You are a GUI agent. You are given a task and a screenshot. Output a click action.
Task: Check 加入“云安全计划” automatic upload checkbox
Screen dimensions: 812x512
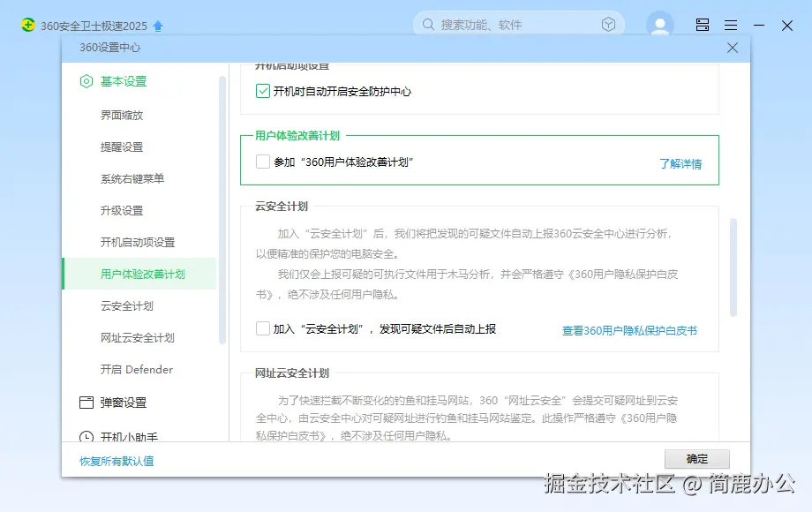coord(262,328)
